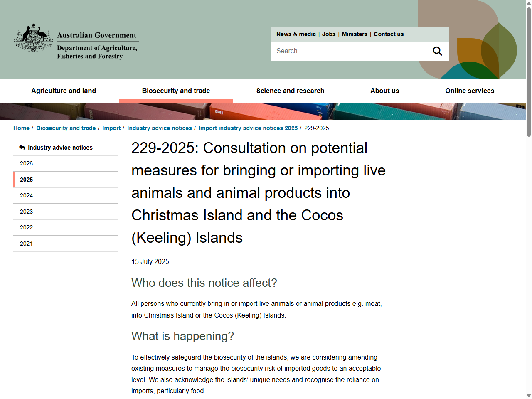Open the Biosecurity and trade menu
532x399 pixels.
point(176,91)
